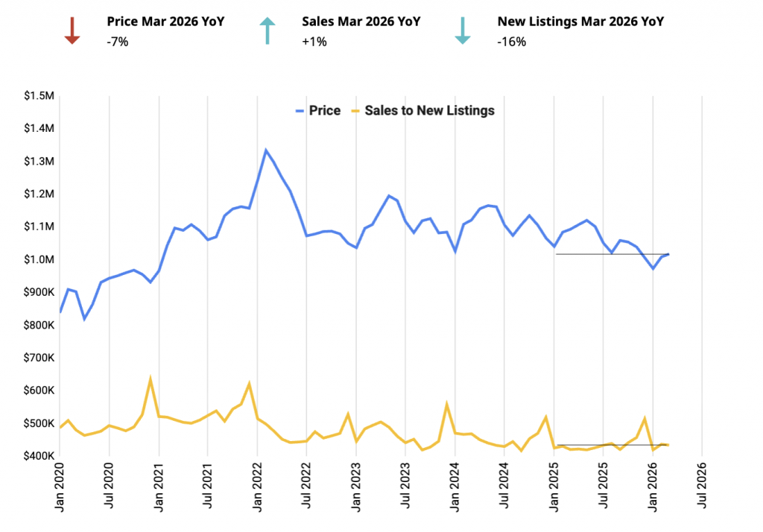Click the -7% price change value
Screen dimensions: 763x532
[118, 42]
